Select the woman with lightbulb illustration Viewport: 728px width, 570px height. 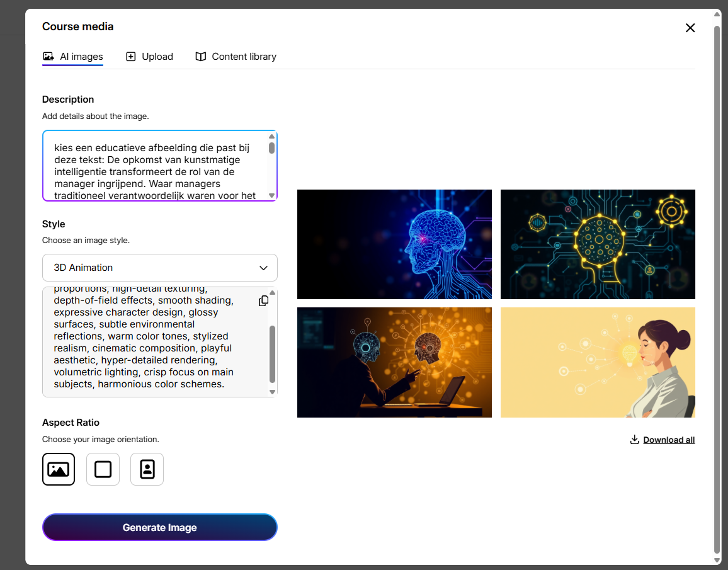click(598, 362)
